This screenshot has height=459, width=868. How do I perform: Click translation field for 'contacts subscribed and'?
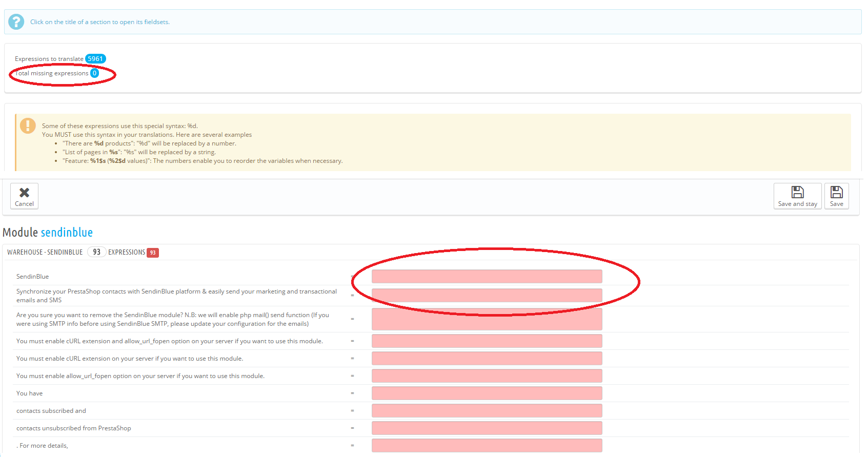(x=487, y=411)
